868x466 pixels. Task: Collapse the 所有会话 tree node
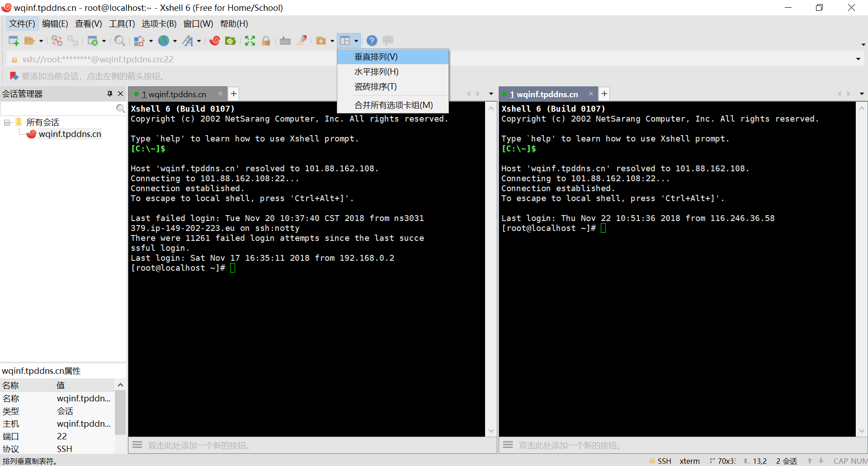coord(6,122)
